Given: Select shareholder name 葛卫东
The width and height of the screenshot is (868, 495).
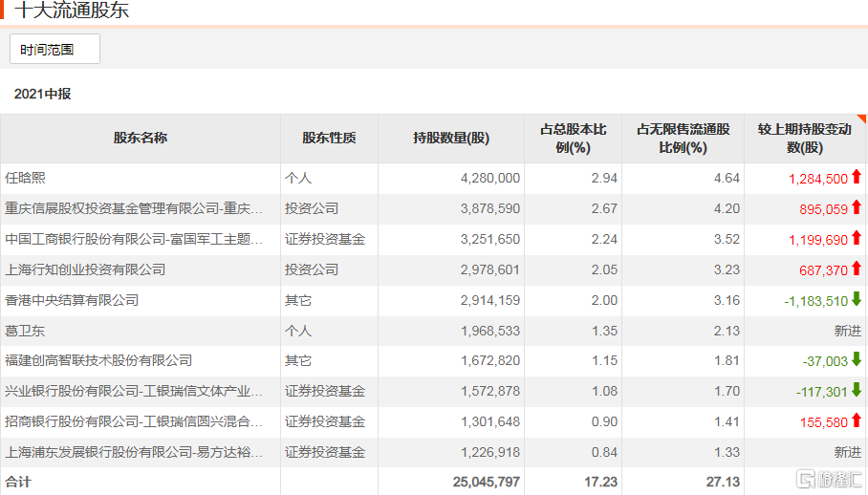Looking at the screenshot, I should (x=25, y=331).
